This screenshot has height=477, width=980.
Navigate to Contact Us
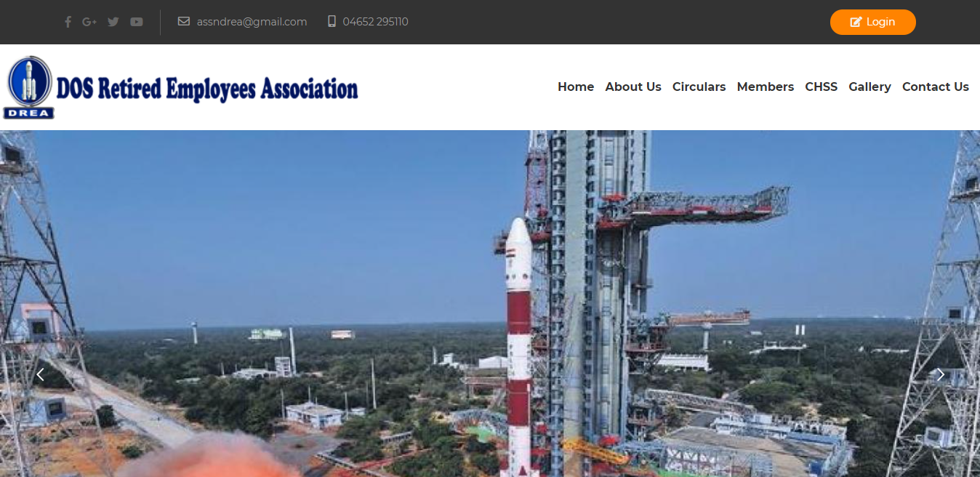936,87
